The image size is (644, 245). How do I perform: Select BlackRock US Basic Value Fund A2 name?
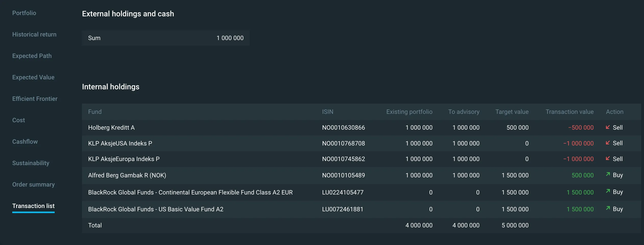click(156, 209)
